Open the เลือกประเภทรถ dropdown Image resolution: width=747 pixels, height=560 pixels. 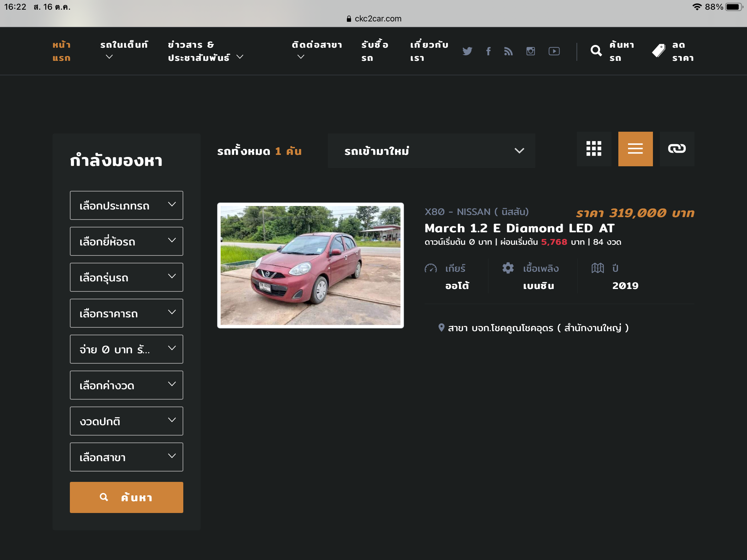(126, 205)
